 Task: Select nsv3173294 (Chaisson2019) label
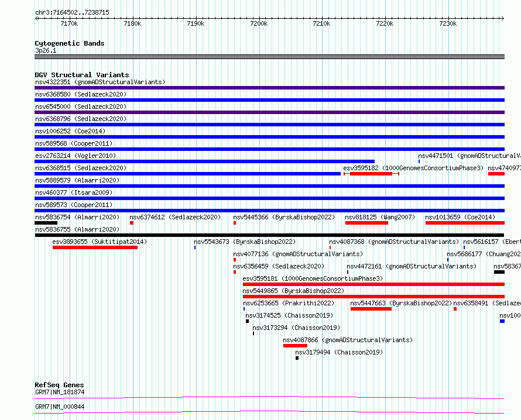pos(296,328)
